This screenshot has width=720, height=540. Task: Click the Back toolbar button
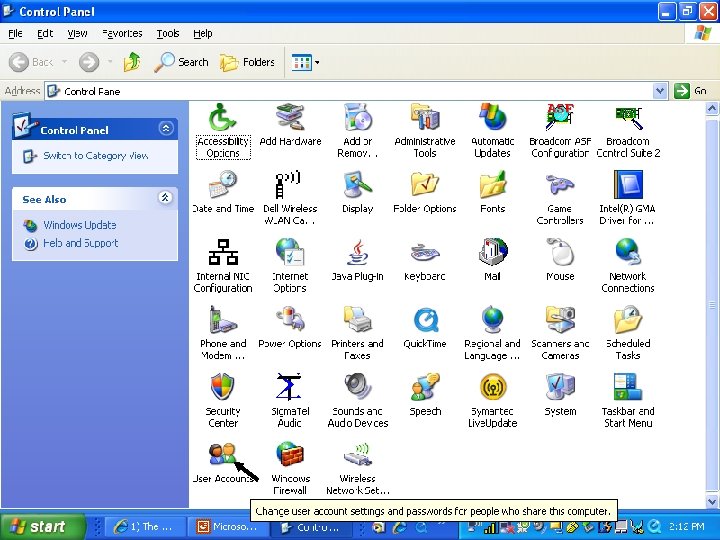(x=32, y=62)
